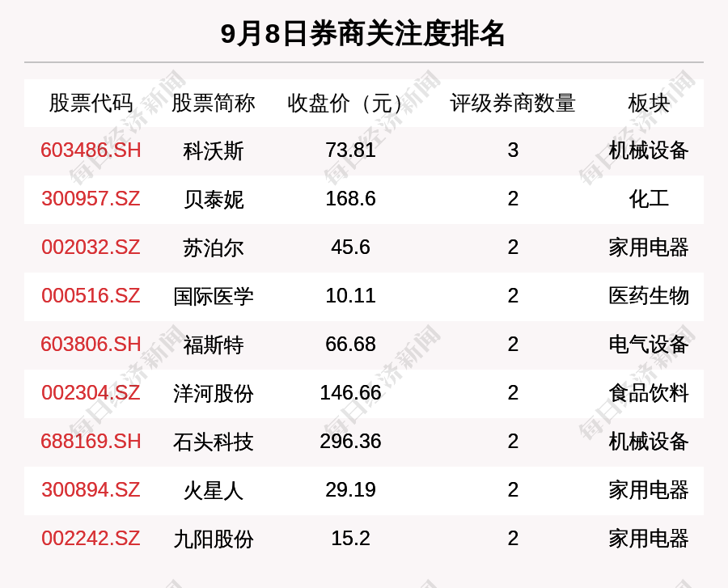Click broker count 2 in 九阳股份 row
This screenshot has width=728, height=588.
513,539
